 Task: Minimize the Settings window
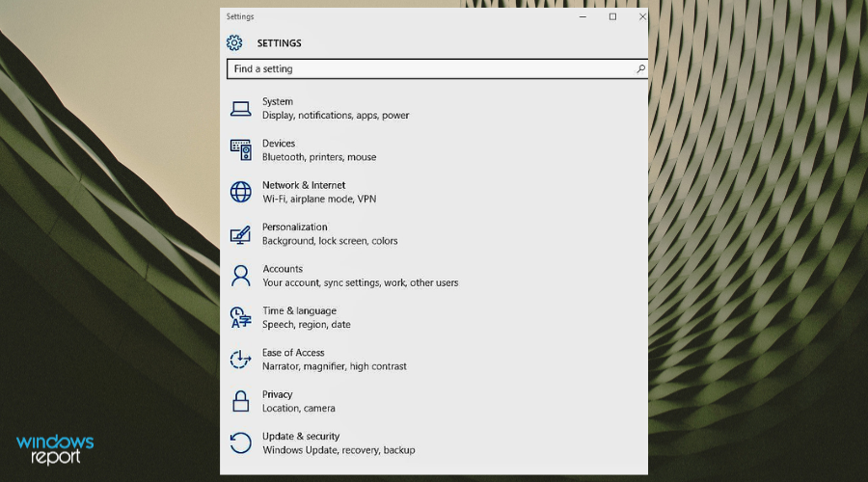pyautogui.click(x=583, y=16)
